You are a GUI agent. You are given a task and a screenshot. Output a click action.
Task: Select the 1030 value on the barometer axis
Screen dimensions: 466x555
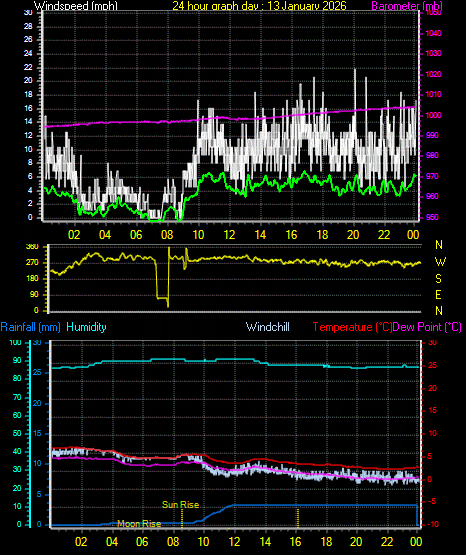pyautogui.click(x=433, y=53)
